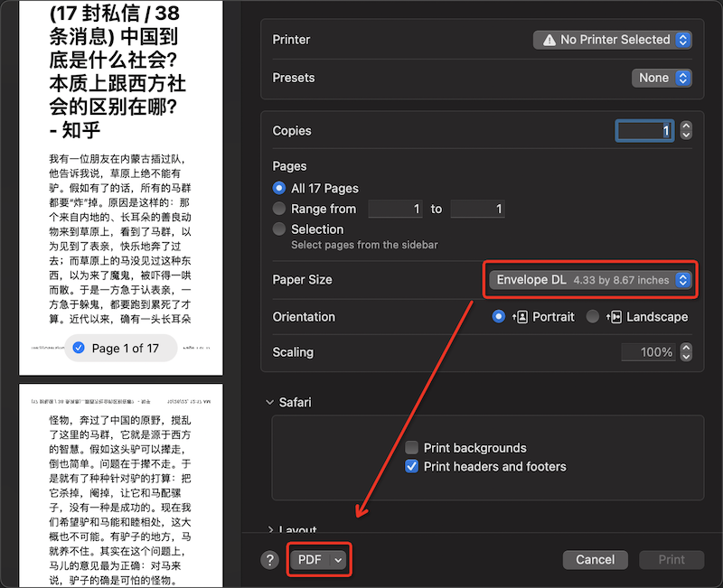Screen dimensions: 723x588
Task: Click the Cancel button
Action: click(x=595, y=560)
